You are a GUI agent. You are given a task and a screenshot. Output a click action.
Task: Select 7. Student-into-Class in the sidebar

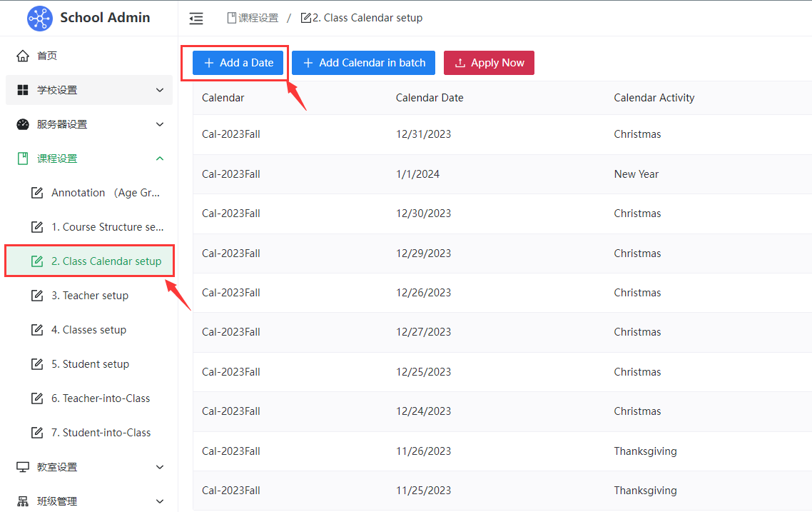(x=101, y=433)
